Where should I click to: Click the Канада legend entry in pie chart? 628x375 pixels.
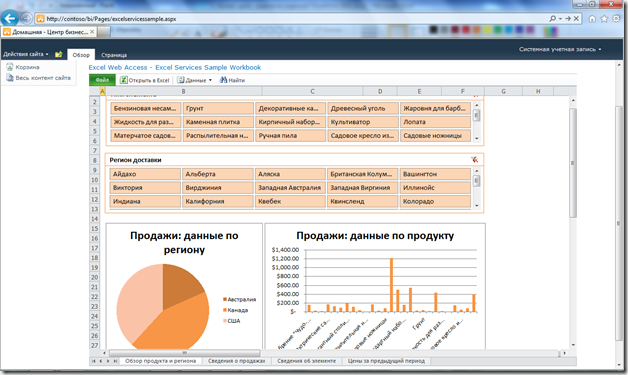tap(236, 310)
